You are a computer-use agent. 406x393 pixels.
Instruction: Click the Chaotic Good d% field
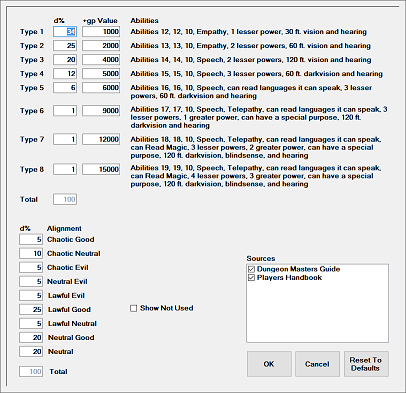coord(31,239)
